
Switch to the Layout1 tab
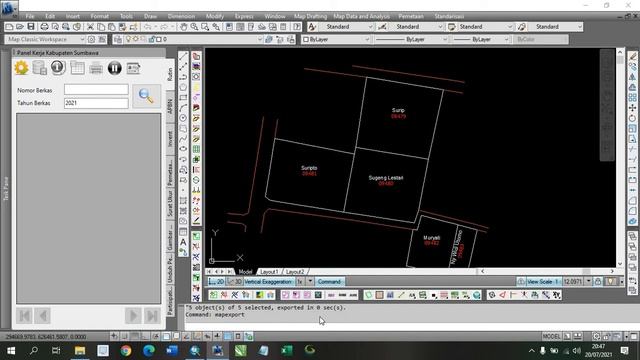click(269, 272)
